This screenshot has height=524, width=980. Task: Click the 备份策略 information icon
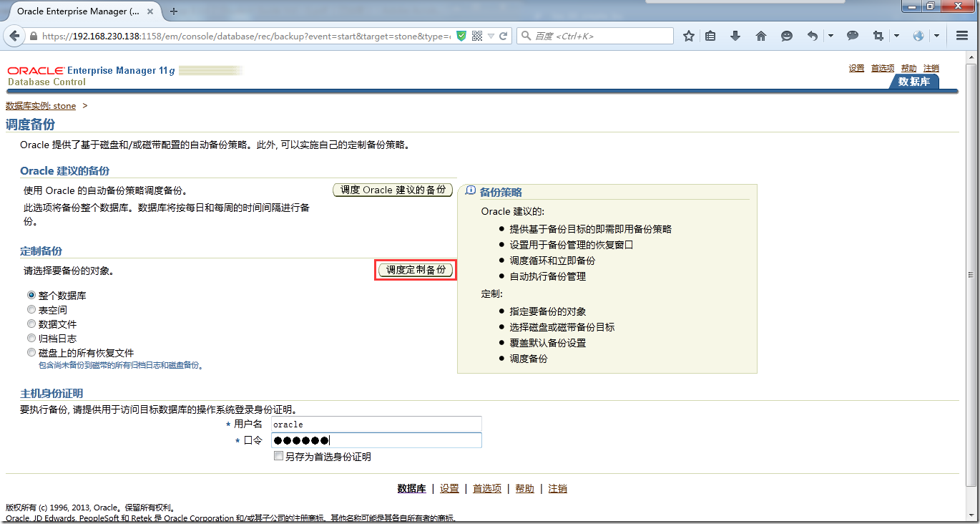tap(471, 191)
